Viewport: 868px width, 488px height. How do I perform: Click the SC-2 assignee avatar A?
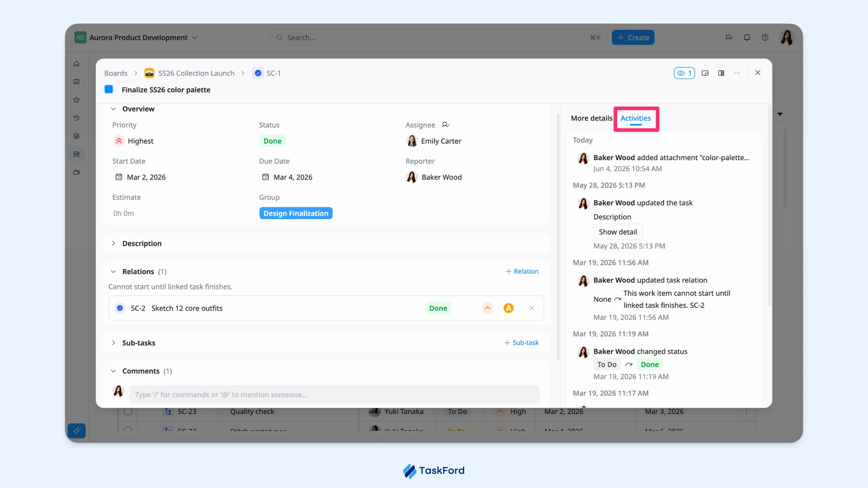point(509,308)
